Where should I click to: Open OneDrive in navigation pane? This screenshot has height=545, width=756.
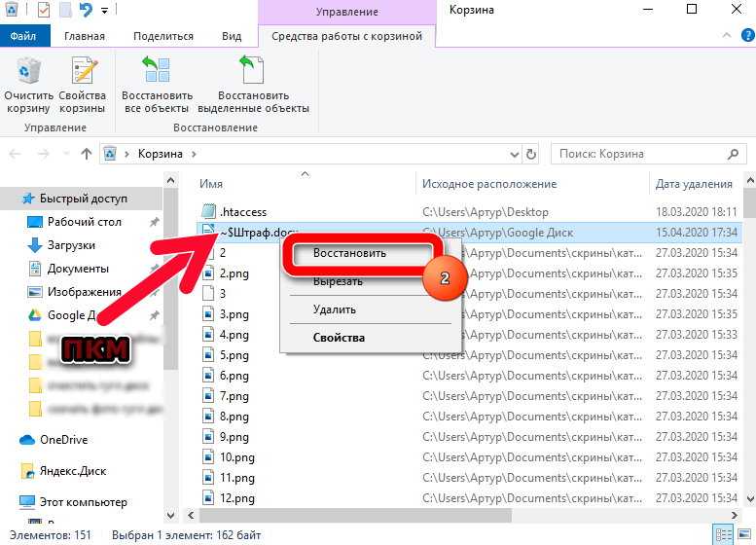[x=63, y=440]
